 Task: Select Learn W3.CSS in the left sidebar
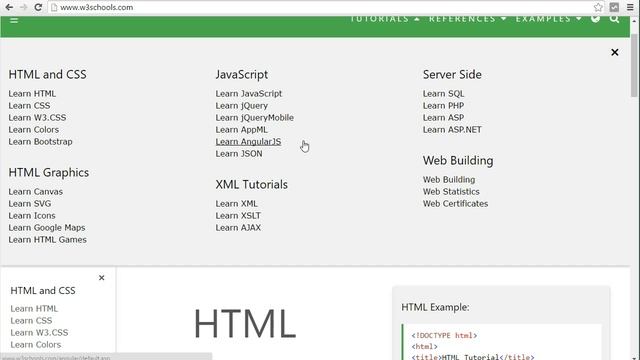click(x=39, y=333)
